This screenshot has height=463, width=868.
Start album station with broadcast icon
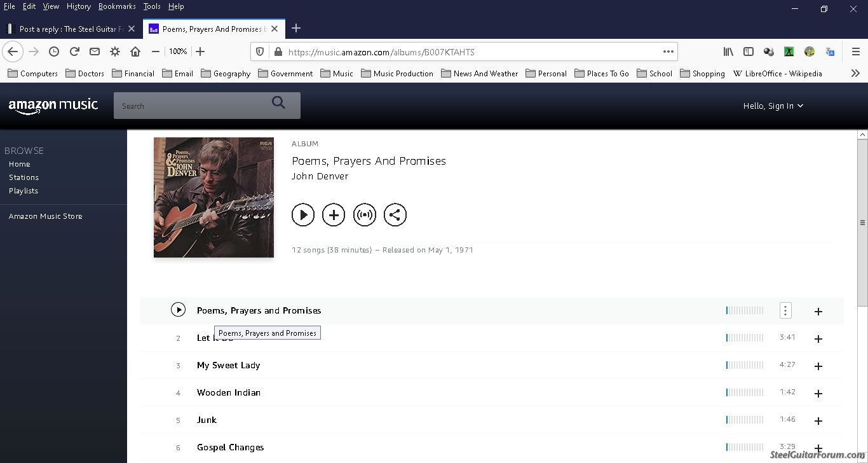[x=364, y=215]
